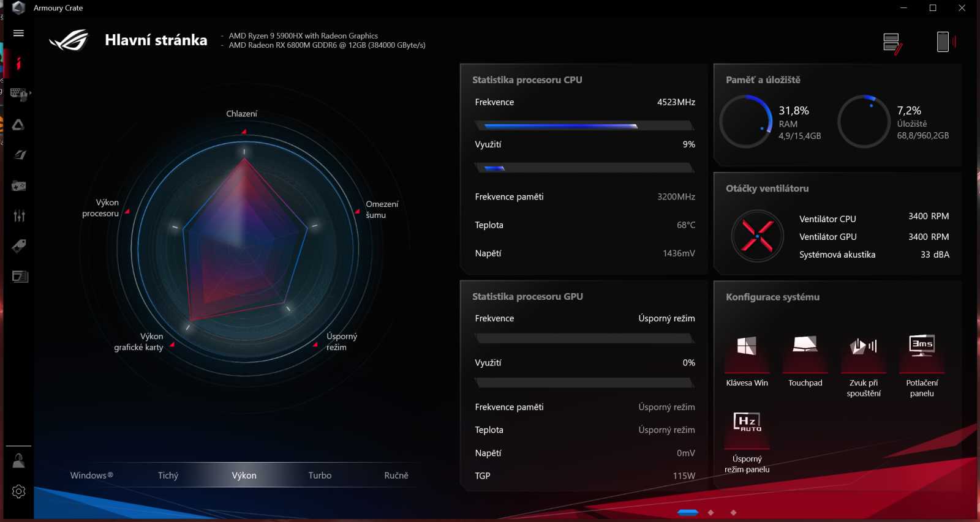Image resolution: width=980 pixels, height=522 pixels.
Task: Click the red fan icon in Otáčky ventilátoru
Action: tap(758, 236)
